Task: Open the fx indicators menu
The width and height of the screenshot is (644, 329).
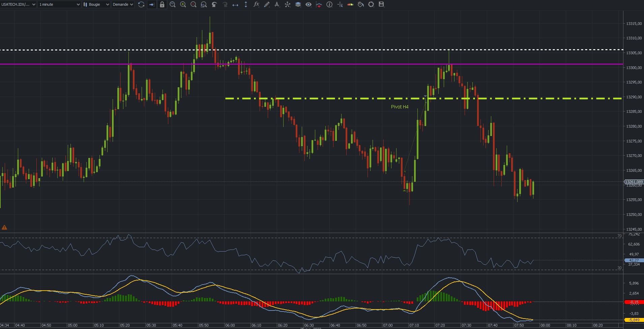Action: [256, 4]
